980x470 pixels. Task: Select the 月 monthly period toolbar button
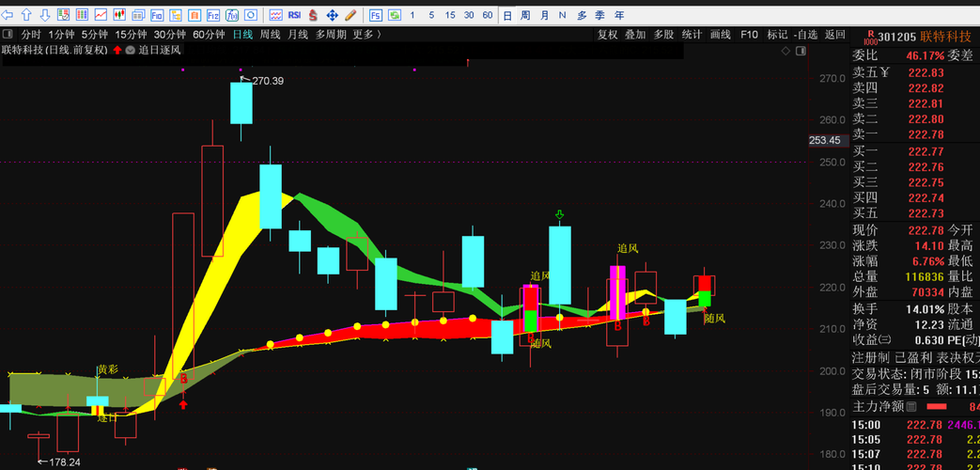(x=544, y=15)
